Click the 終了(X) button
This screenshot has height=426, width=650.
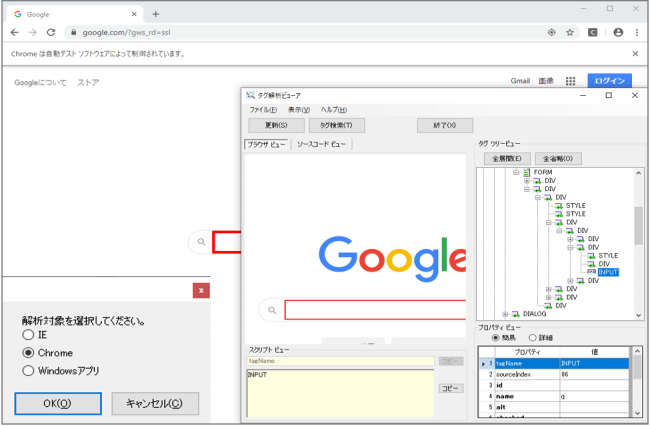(445, 125)
